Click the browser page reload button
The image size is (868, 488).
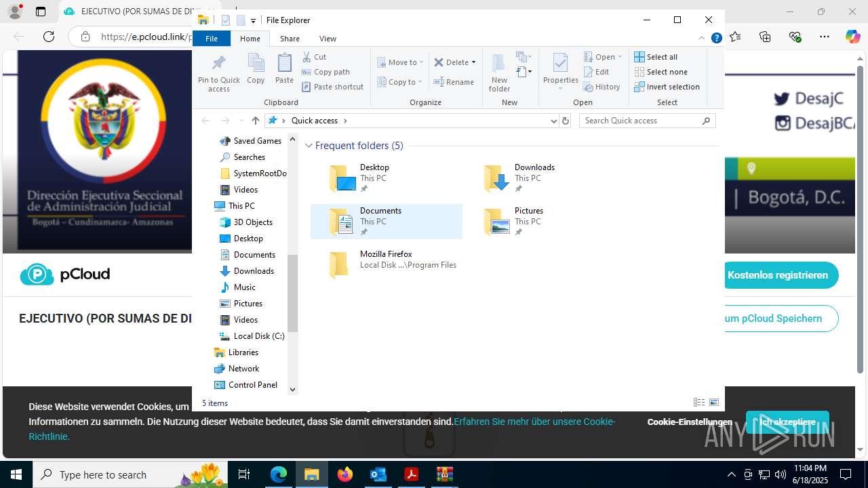tap(49, 37)
